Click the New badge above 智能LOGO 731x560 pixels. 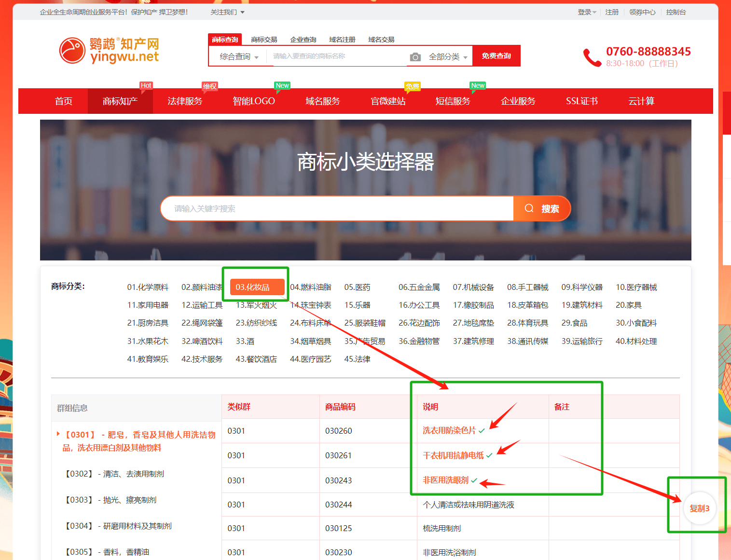[x=282, y=85]
